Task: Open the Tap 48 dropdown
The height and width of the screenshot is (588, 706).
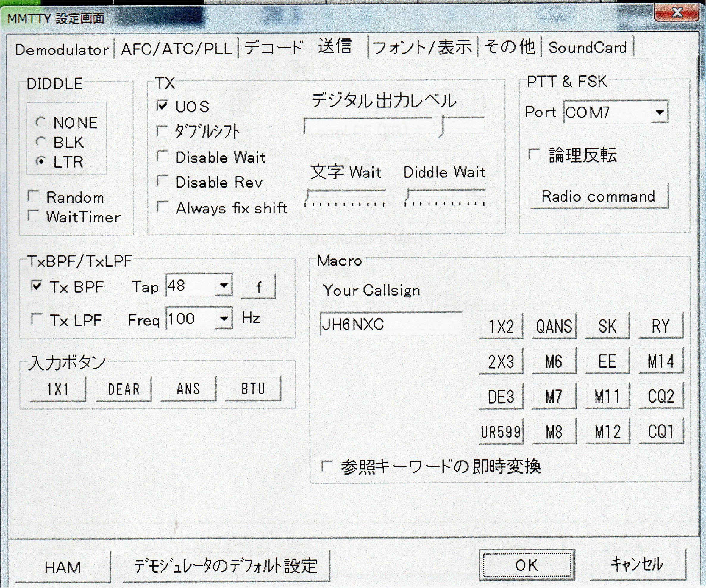Action: pyautogui.click(x=224, y=286)
